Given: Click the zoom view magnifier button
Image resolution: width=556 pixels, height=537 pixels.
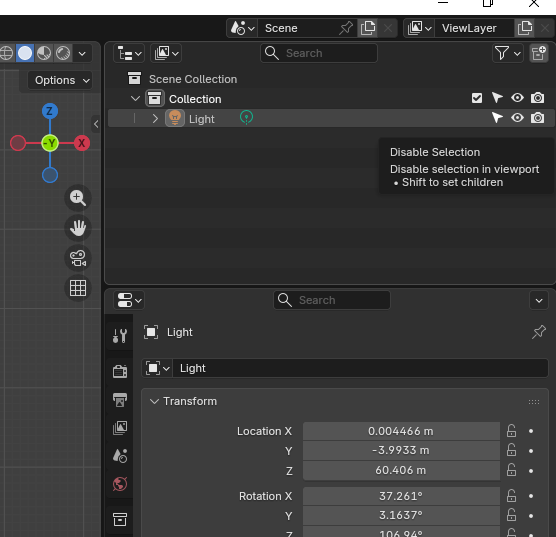Looking at the screenshot, I should tap(78, 198).
